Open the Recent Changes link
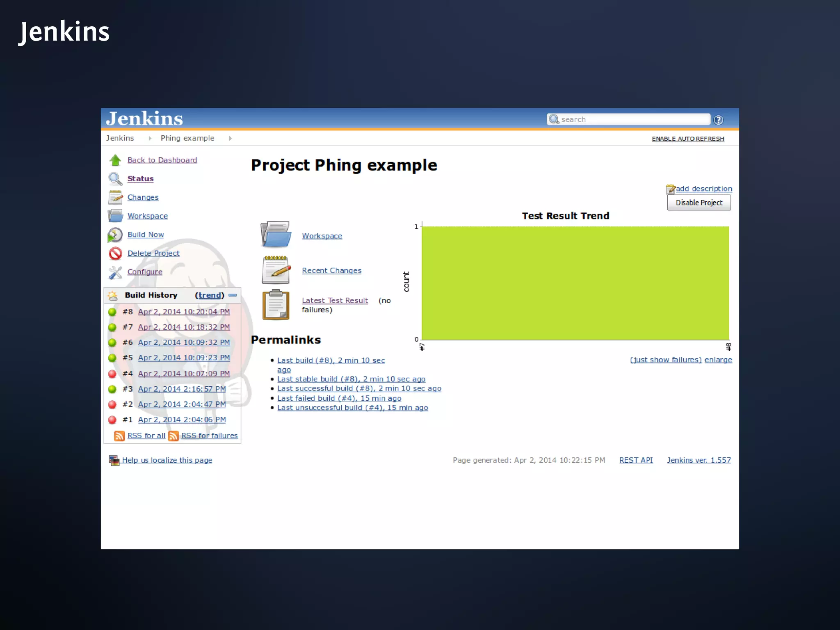 coord(331,271)
